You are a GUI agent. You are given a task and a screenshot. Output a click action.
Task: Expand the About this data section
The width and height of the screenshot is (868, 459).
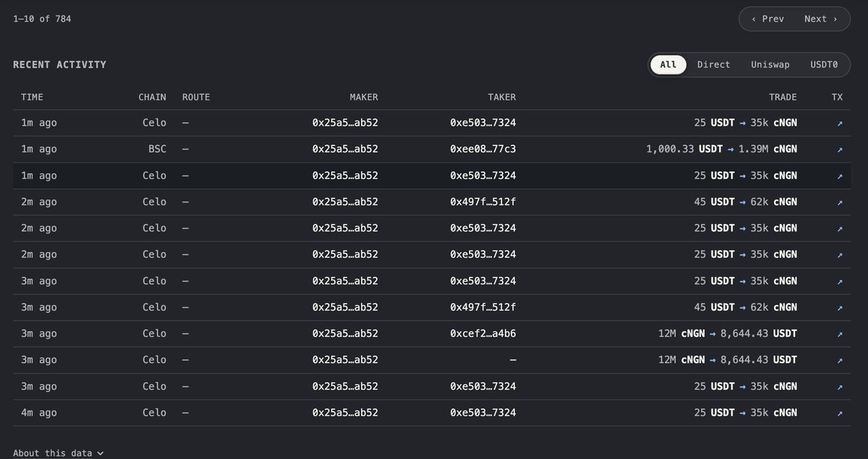58,453
